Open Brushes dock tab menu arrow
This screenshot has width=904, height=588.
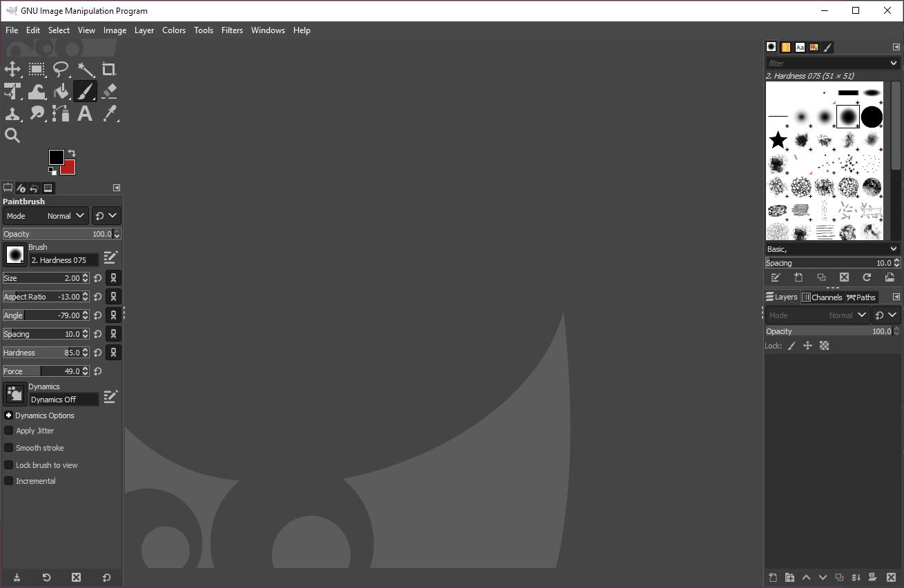pos(896,47)
